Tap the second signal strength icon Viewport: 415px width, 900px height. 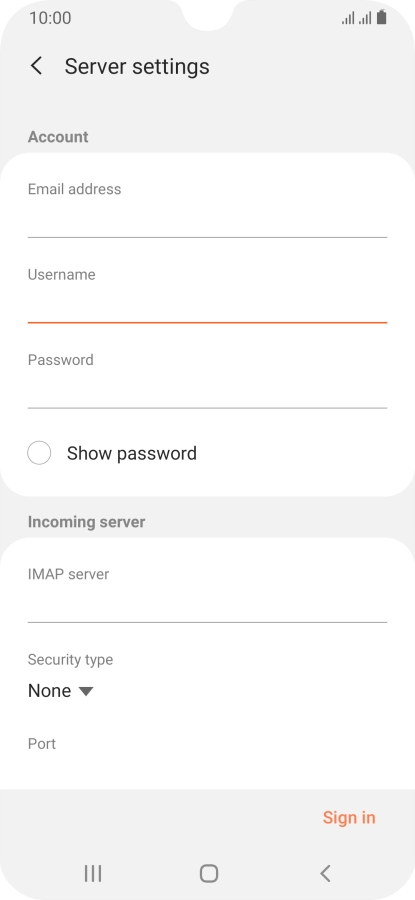click(x=365, y=18)
